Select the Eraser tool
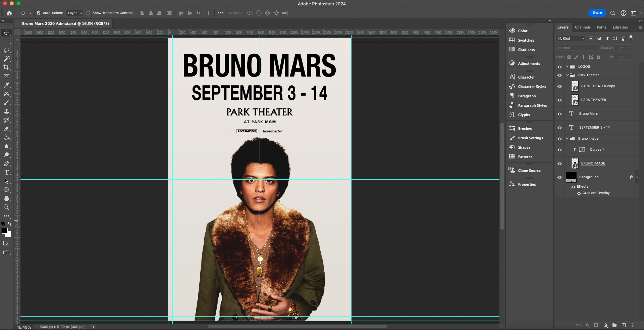This screenshot has width=644, height=330. pos(6,129)
